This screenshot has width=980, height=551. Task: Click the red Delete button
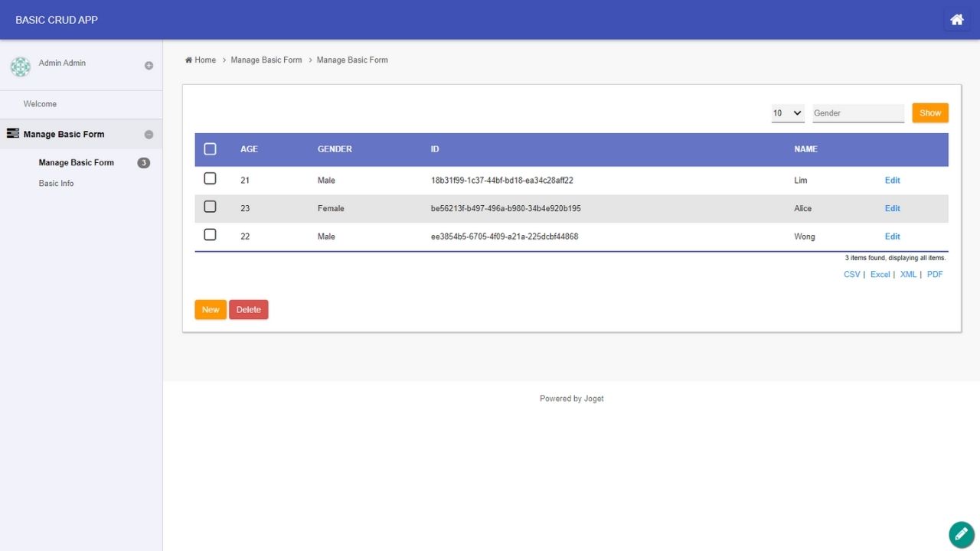[248, 310]
